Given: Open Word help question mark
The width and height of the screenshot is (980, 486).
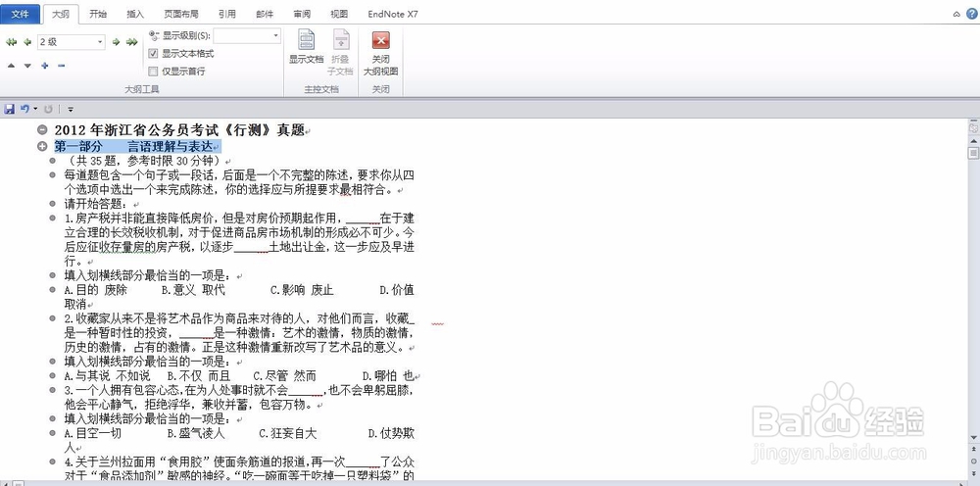Looking at the screenshot, I should (970, 14).
